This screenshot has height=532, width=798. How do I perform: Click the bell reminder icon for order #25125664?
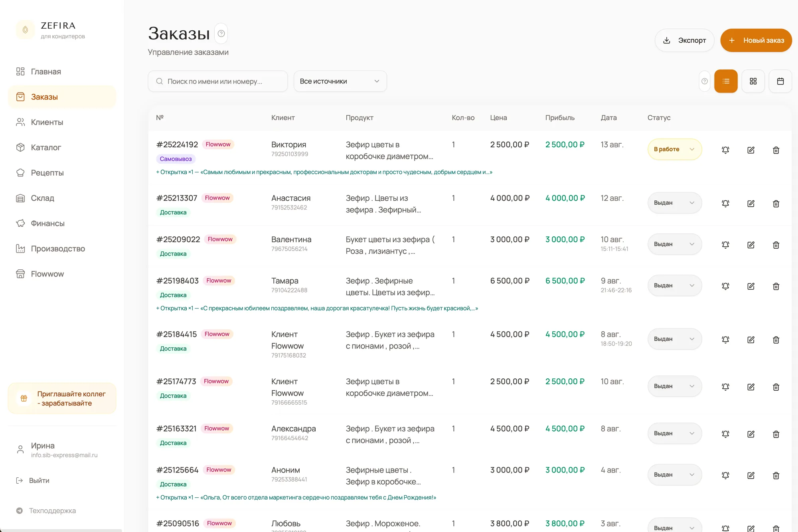click(x=725, y=475)
